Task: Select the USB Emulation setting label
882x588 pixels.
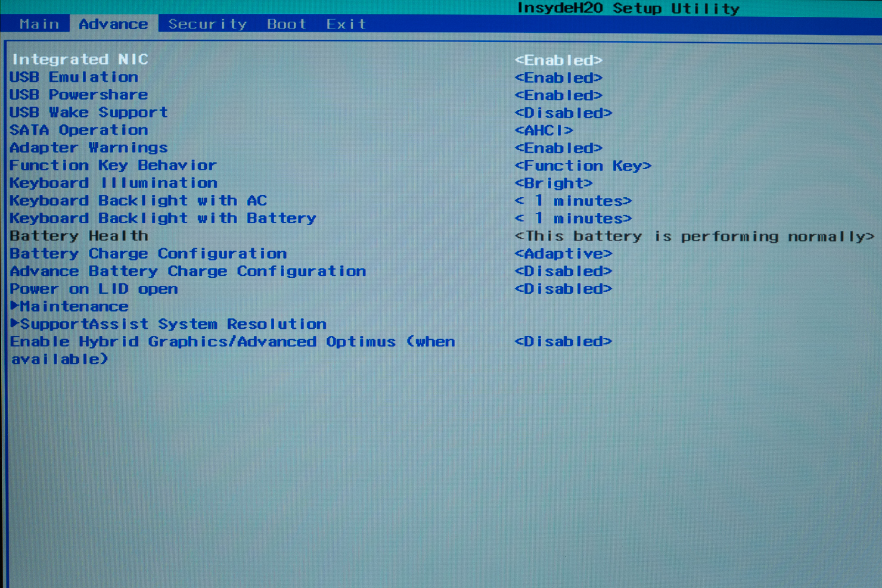Action: pos(74,77)
